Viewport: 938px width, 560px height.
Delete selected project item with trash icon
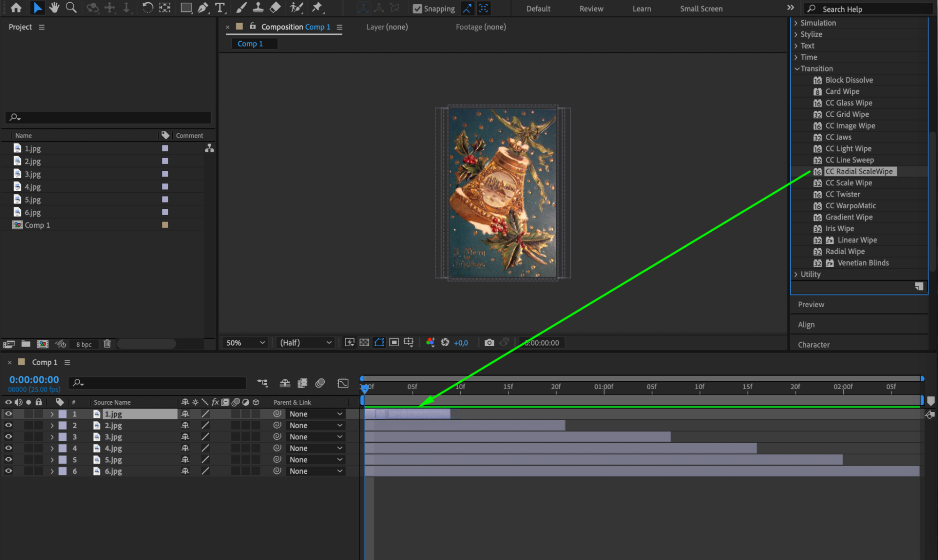[x=107, y=344]
